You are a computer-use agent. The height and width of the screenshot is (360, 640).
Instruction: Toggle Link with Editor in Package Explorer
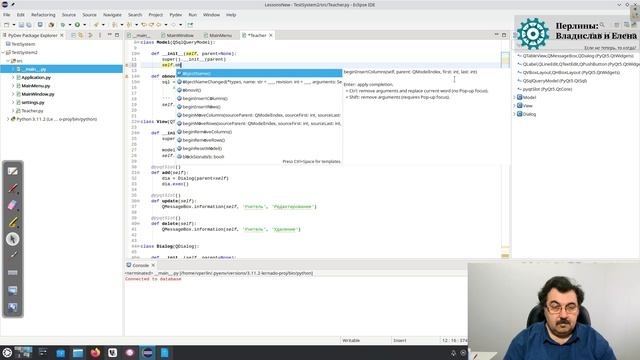point(81,36)
